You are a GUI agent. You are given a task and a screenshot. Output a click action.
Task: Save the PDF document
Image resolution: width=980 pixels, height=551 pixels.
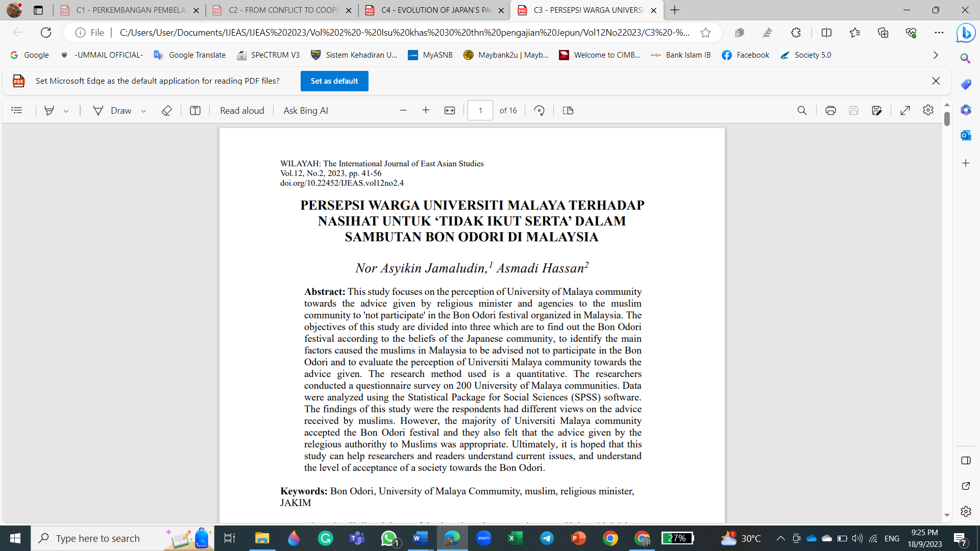(853, 110)
